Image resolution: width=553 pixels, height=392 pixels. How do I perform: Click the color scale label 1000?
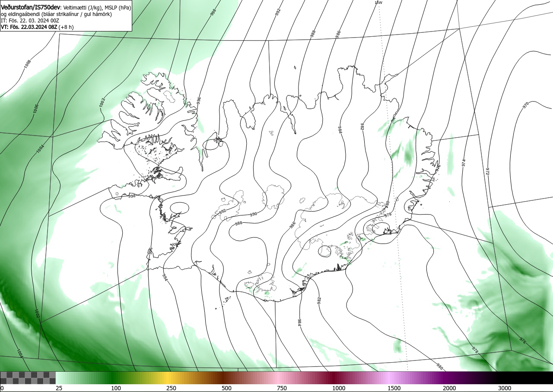(x=339, y=388)
